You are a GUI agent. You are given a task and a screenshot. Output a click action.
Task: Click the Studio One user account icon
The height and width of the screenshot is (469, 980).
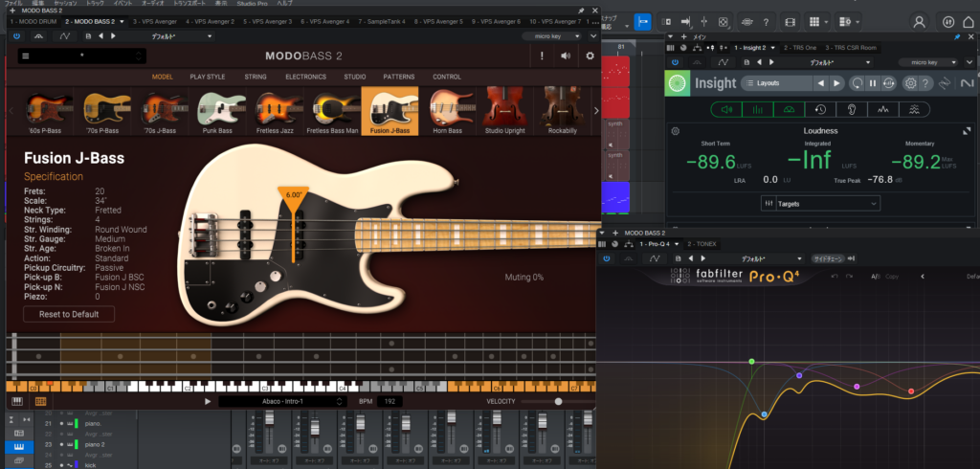click(920, 22)
